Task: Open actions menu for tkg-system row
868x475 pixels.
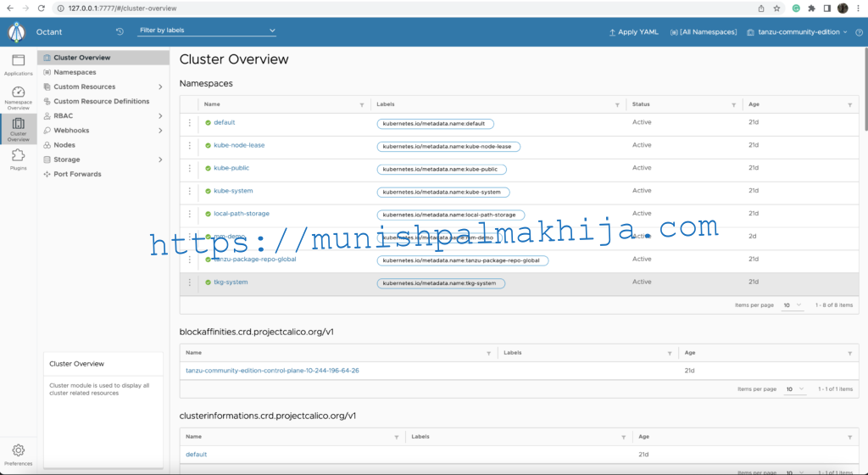Action: (189, 282)
